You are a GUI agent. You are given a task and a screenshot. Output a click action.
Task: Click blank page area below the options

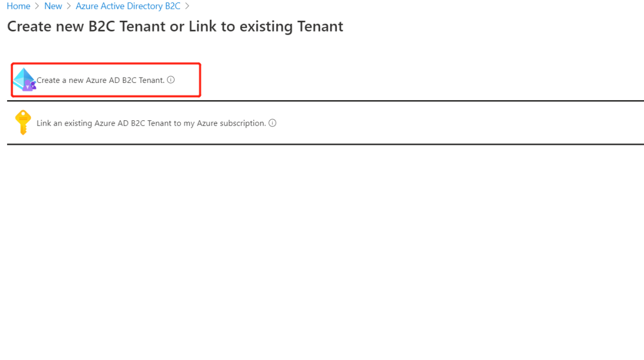pos(322,250)
